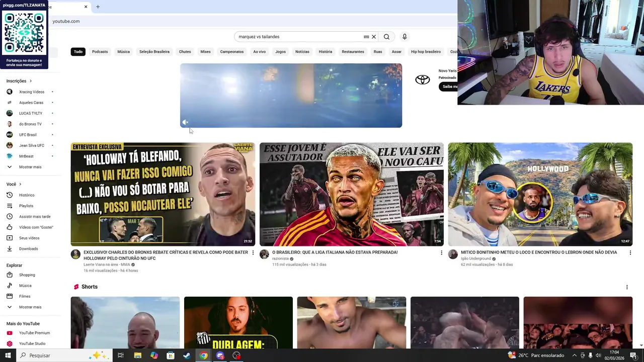Open options menu for Mitico Bonitinho video

pyautogui.click(x=630, y=252)
